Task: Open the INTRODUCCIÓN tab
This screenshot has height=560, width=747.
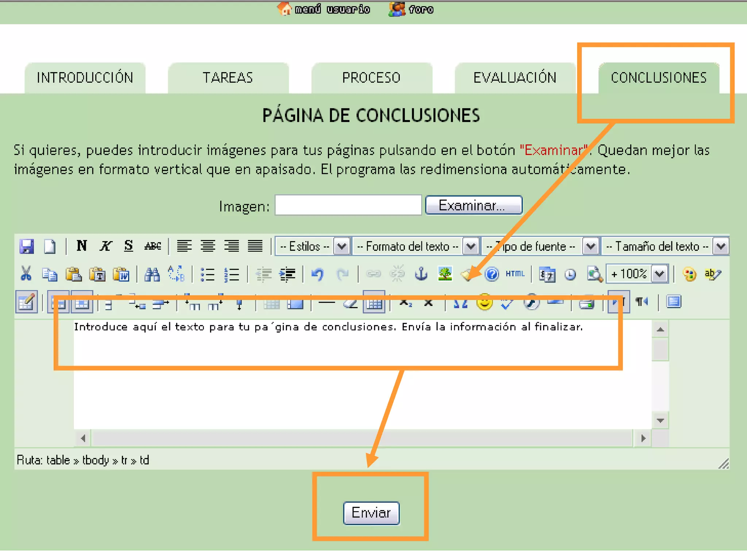Action: click(85, 78)
